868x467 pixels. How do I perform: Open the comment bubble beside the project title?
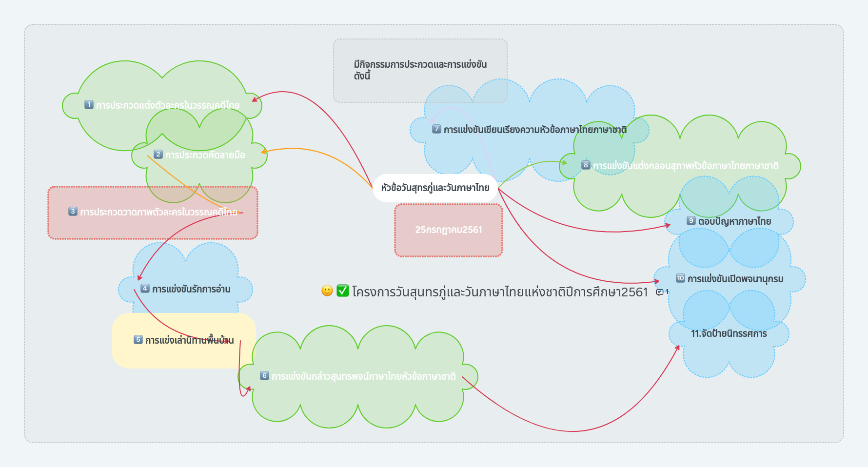[x=660, y=292]
